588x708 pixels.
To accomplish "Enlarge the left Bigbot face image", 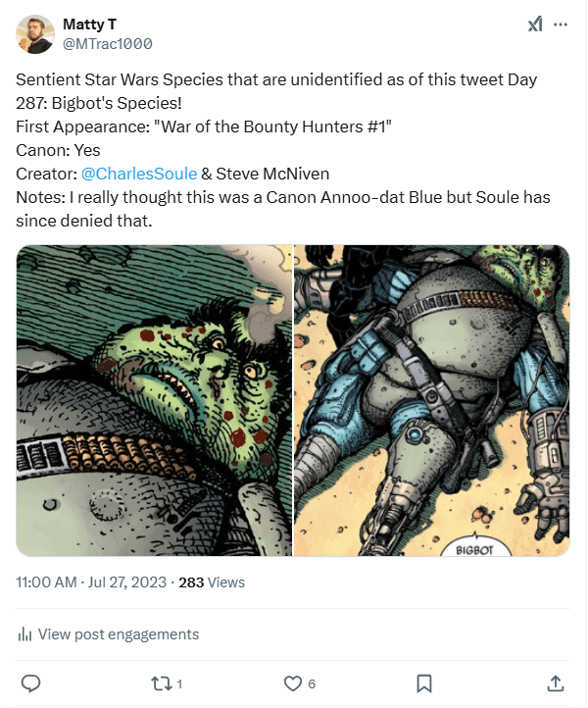I will click(x=154, y=400).
